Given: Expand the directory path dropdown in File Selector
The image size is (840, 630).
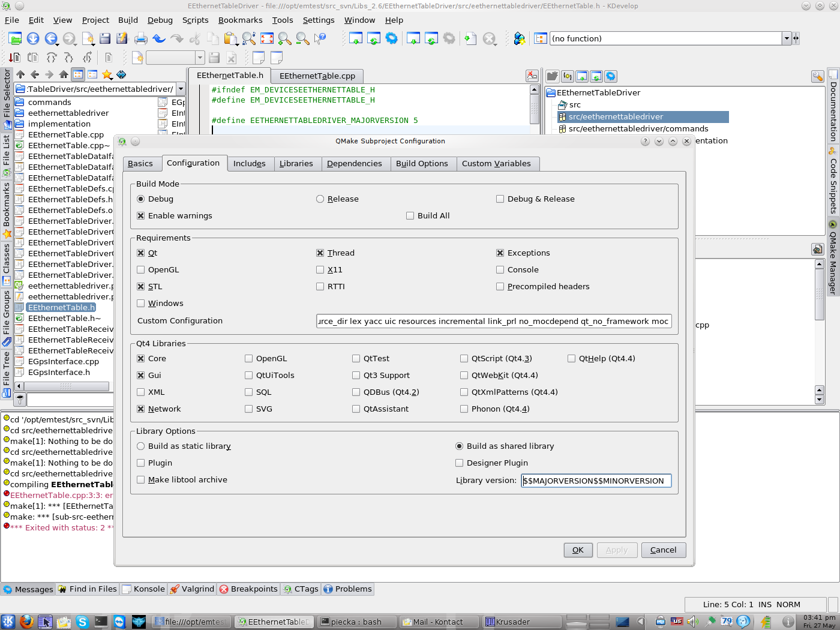Looking at the screenshot, I should pos(181,89).
